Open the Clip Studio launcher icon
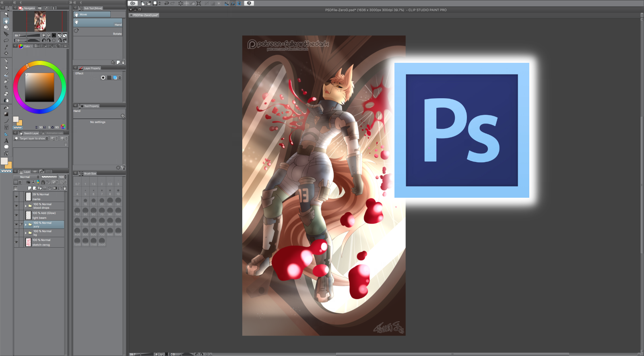The width and height of the screenshot is (644, 356). (133, 3)
